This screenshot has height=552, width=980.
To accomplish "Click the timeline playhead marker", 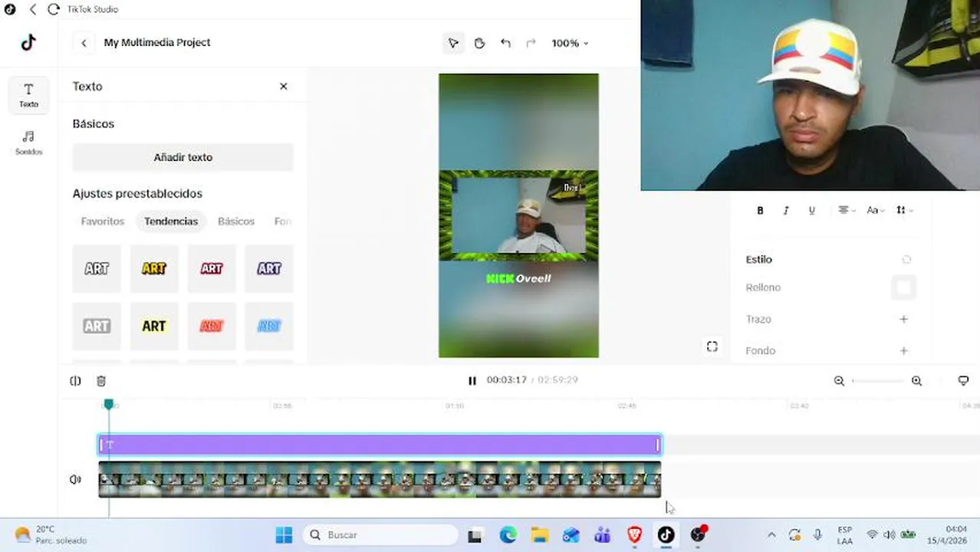I will point(109,404).
